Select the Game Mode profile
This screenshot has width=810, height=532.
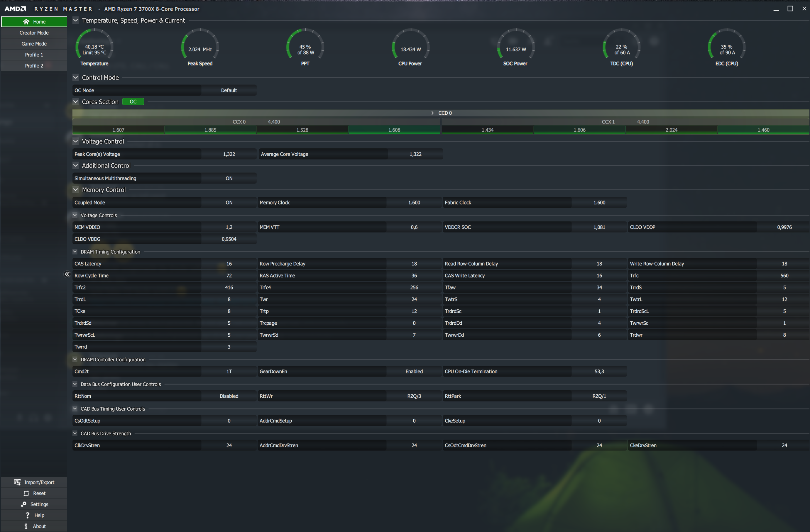pos(34,43)
